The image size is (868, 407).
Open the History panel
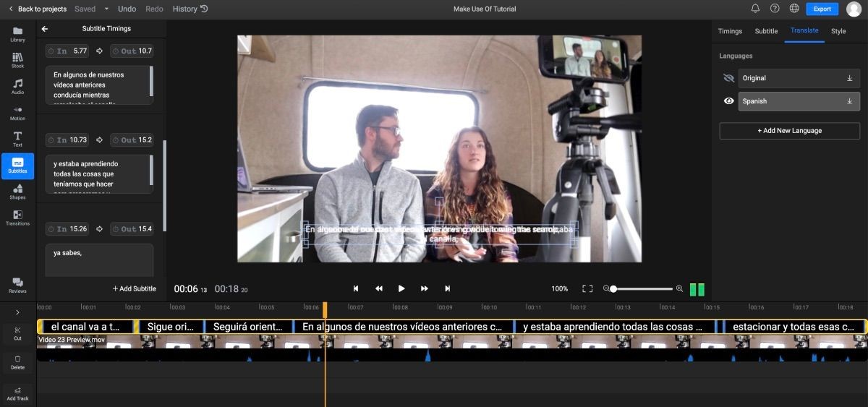pos(190,9)
